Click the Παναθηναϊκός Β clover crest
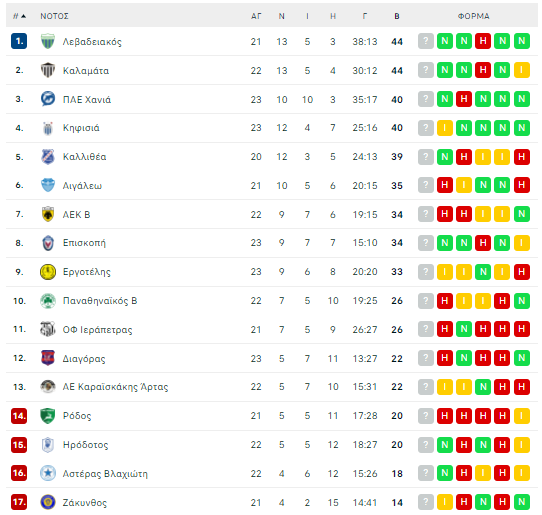The width and height of the screenshot is (542, 515). (x=48, y=301)
